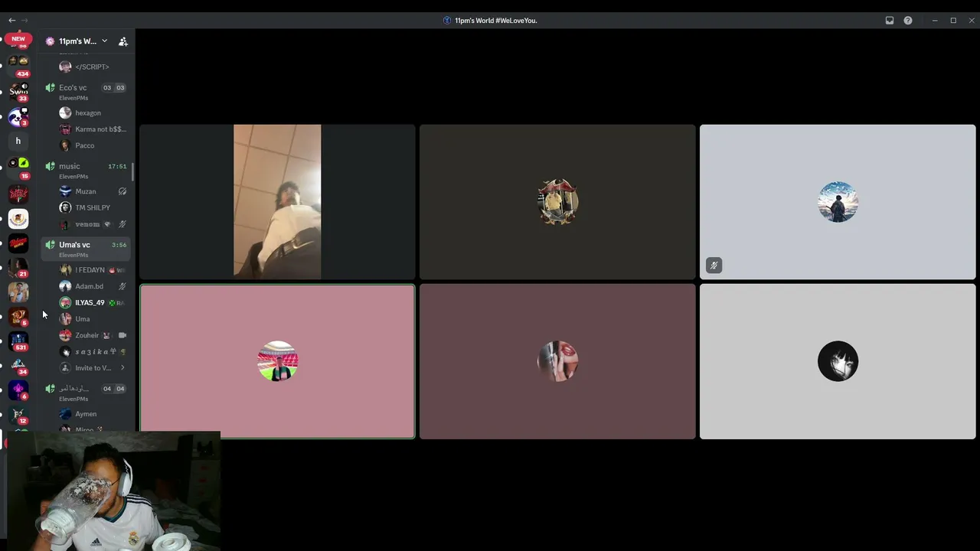Open the white badge-logo server icon

18,219
